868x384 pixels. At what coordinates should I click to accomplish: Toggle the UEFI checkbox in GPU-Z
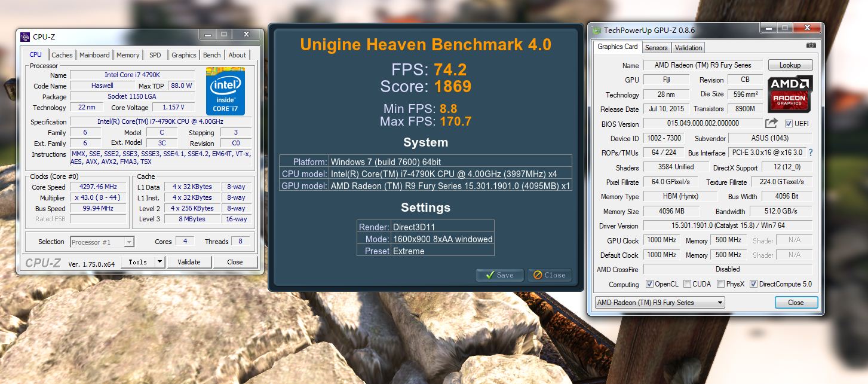pyautogui.click(x=789, y=123)
